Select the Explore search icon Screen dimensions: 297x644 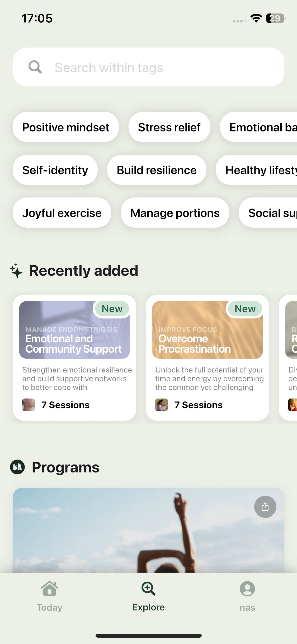tap(148, 589)
